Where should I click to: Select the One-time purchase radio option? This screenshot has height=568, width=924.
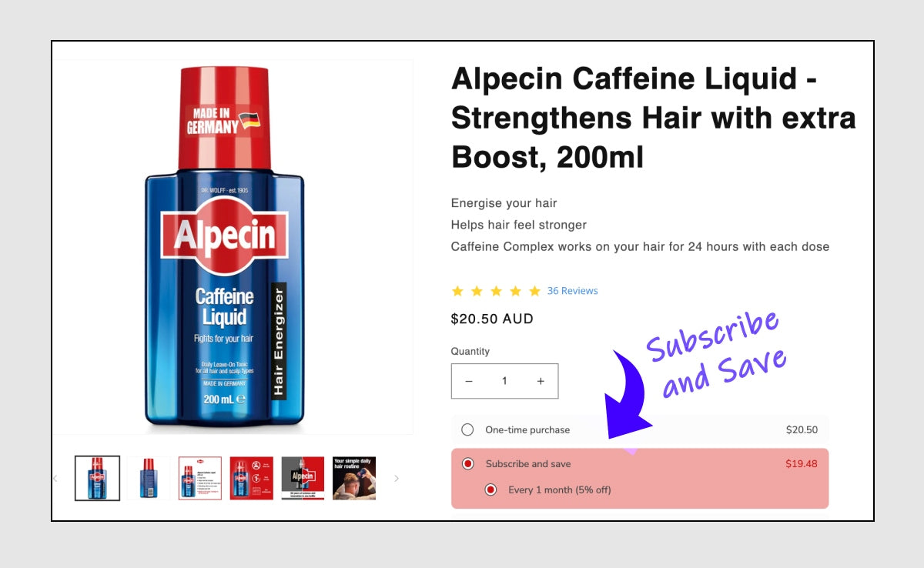tap(467, 429)
